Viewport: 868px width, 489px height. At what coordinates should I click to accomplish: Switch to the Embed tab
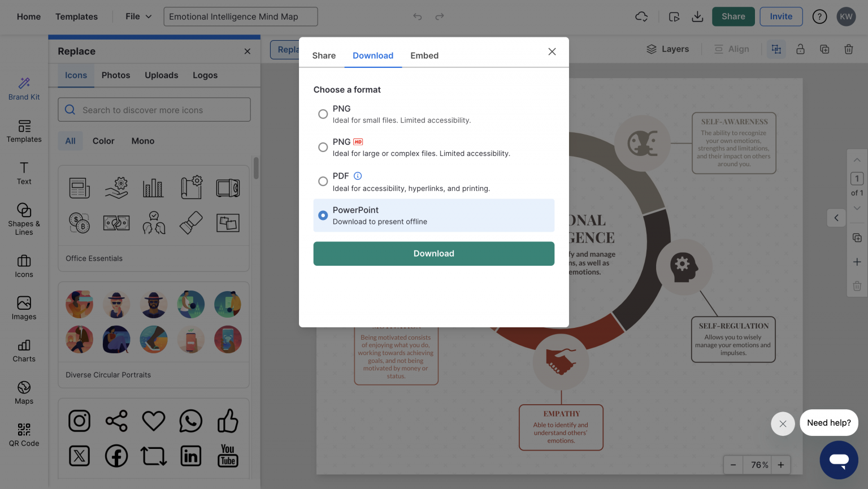pyautogui.click(x=424, y=55)
